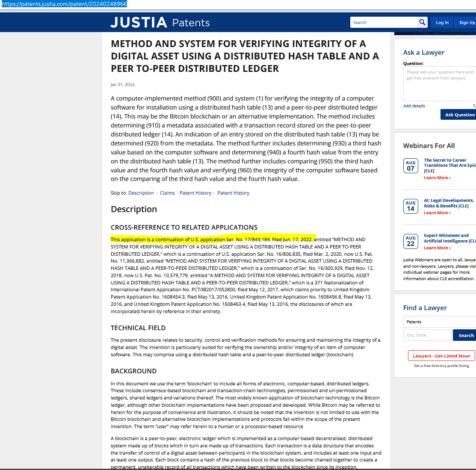Image resolution: width=476 pixels, height=470 pixels.
Task: Click into the Ask a Lawyer question box
Action: (440, 84)
